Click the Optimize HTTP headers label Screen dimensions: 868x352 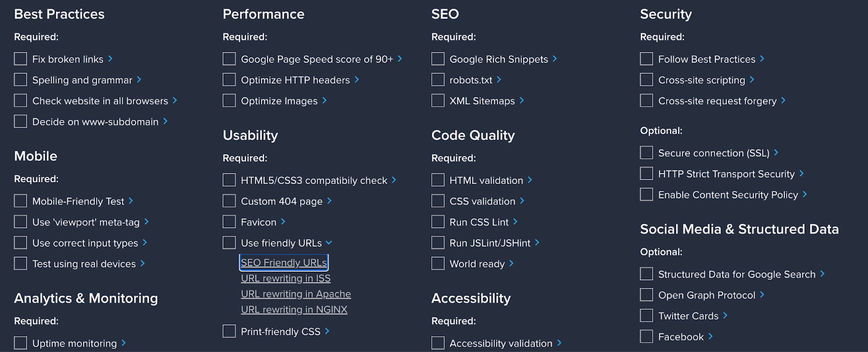(x=295, y=80)
